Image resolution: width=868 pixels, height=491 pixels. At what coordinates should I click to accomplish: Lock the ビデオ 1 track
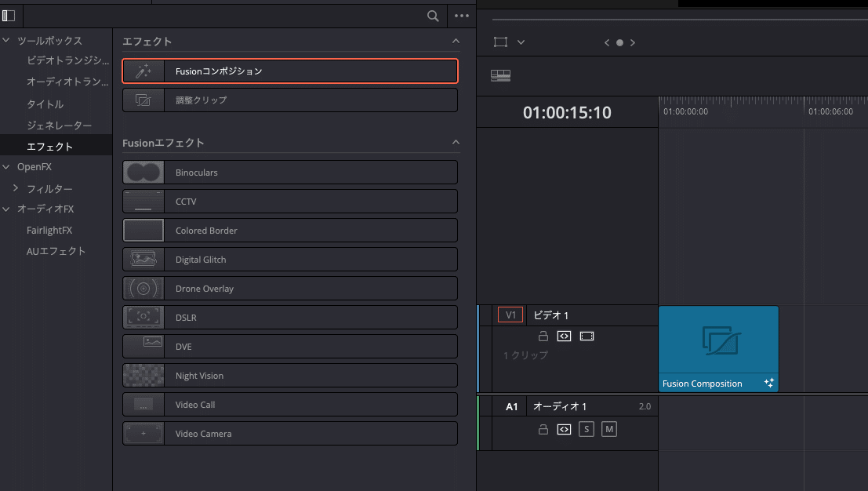(543, 336)
